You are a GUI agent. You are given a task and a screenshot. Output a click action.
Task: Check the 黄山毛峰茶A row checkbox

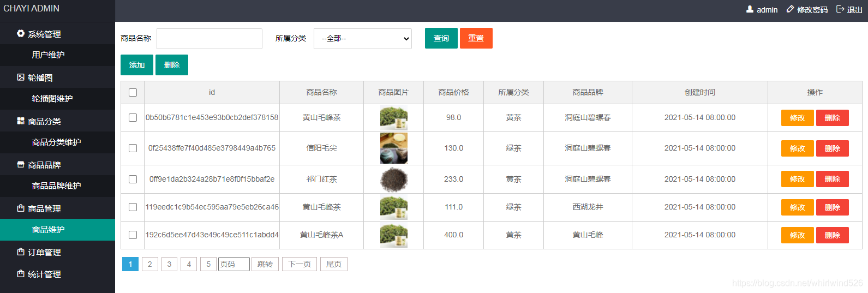pyautogui.click(x=133, y=235)
